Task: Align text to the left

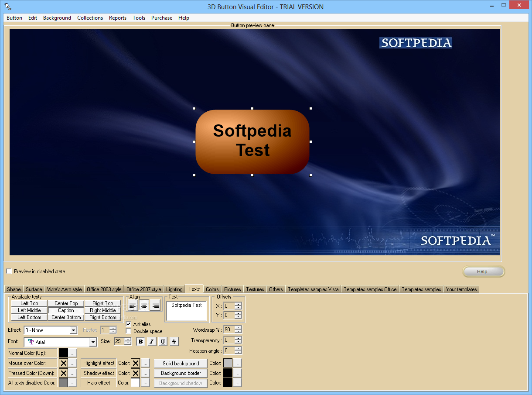Action: tap(133, 305)
